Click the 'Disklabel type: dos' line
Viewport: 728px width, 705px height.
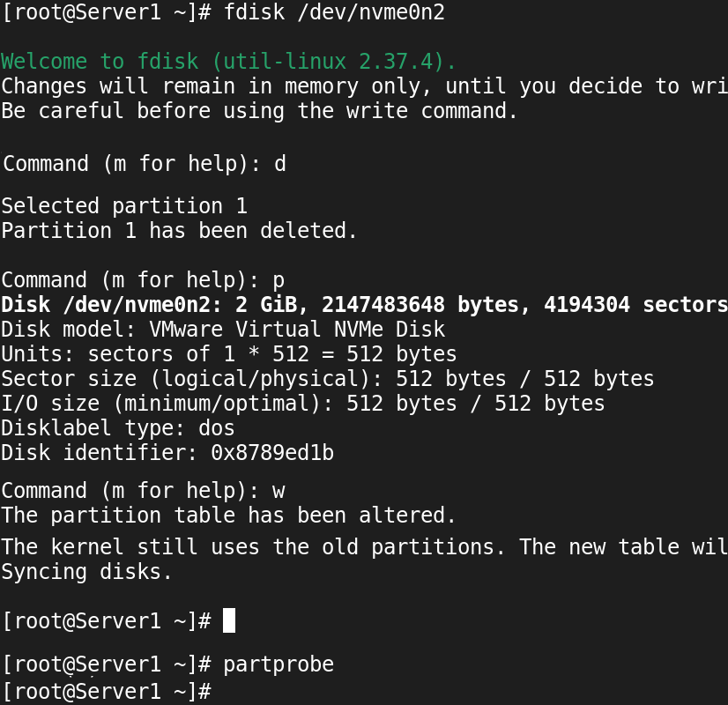coord(118,428)
